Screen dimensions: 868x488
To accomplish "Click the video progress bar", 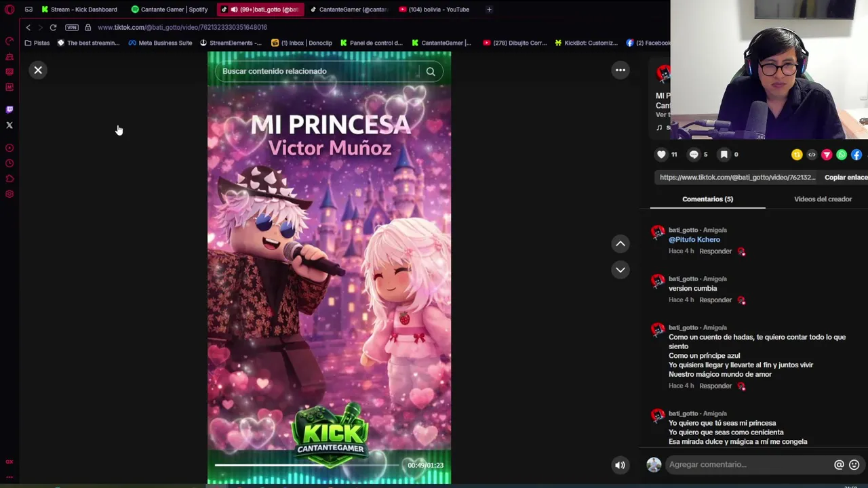I will (307, 465).
